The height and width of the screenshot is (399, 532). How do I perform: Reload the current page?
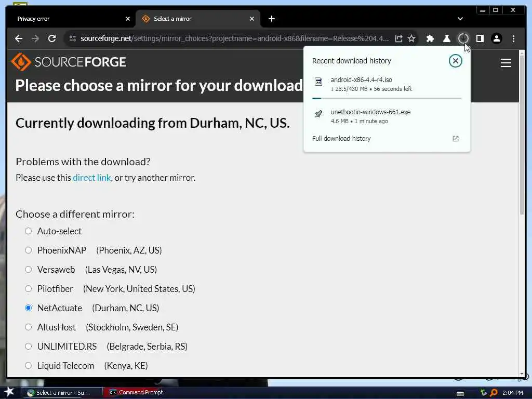coord(52,38)
